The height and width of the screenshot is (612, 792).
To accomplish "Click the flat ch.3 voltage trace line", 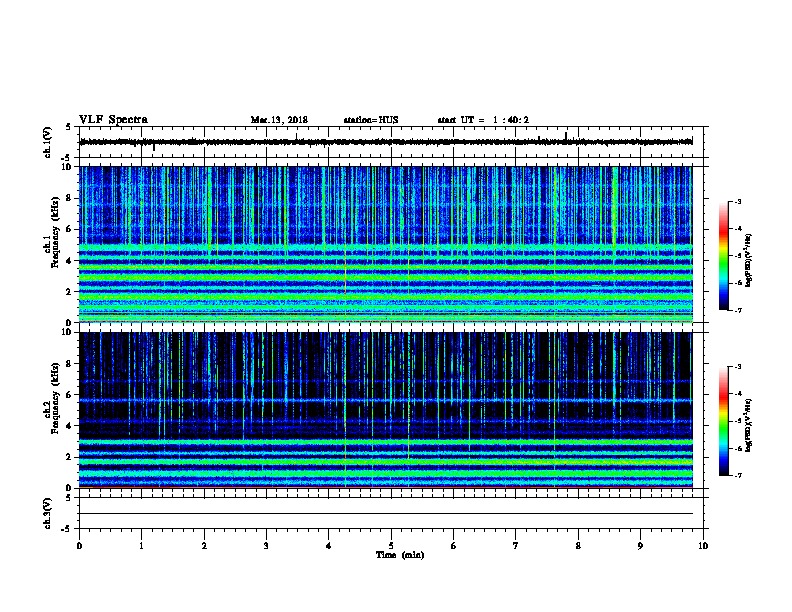I will pos(386,514).
